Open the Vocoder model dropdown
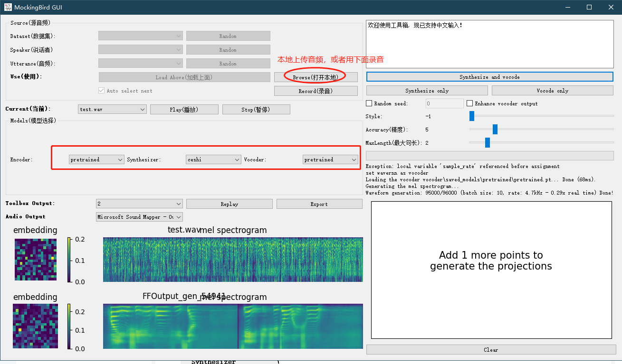Screen dimensions: 622x364 (330, 160)
